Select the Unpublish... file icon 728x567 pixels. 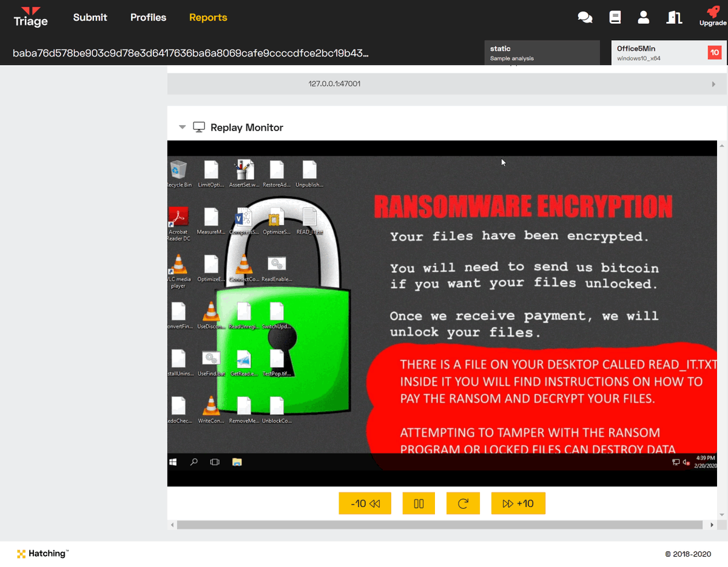309,174
